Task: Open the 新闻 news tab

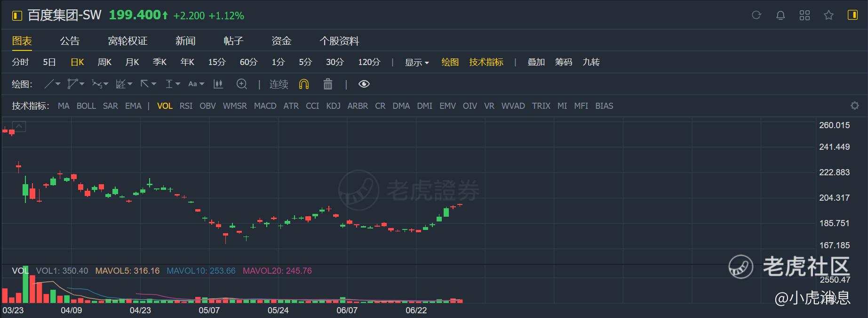Action: (185, 41)
